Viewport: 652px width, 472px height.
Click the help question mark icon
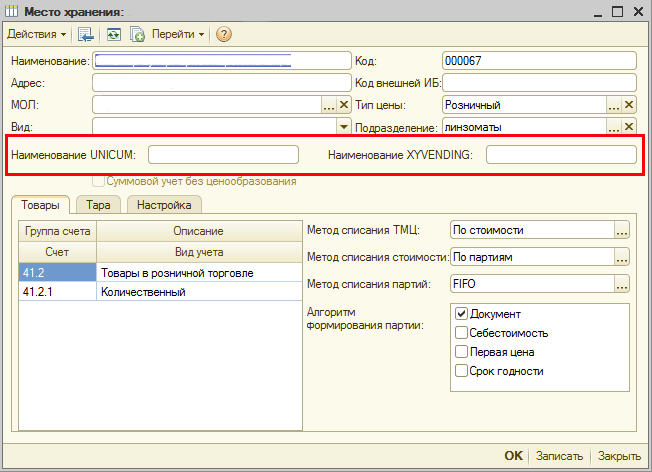pyautogui.click(x=224, y=34)
